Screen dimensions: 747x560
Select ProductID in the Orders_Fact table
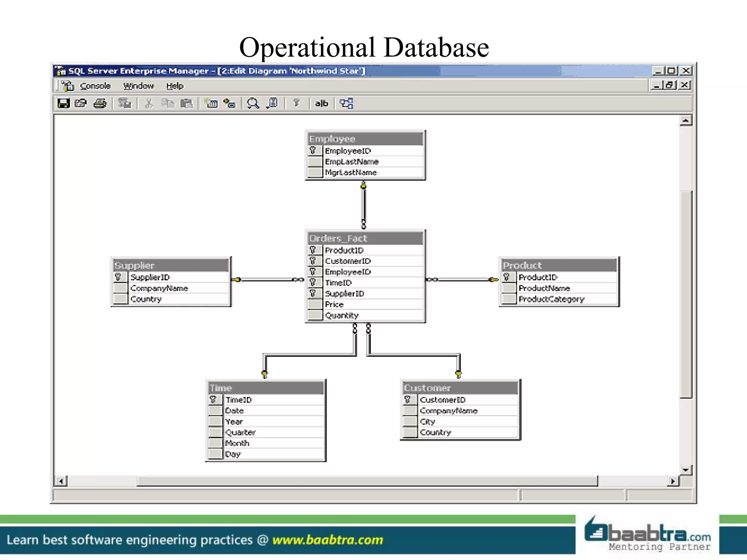365,250
